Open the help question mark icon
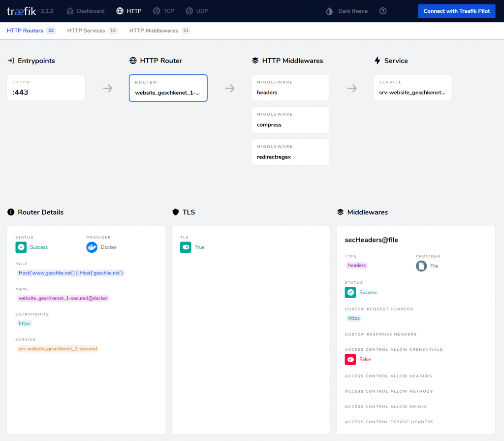 click(383, 10)
